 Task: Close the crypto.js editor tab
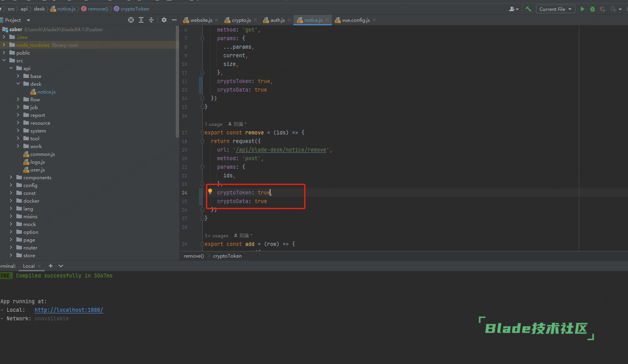(255, 20)
